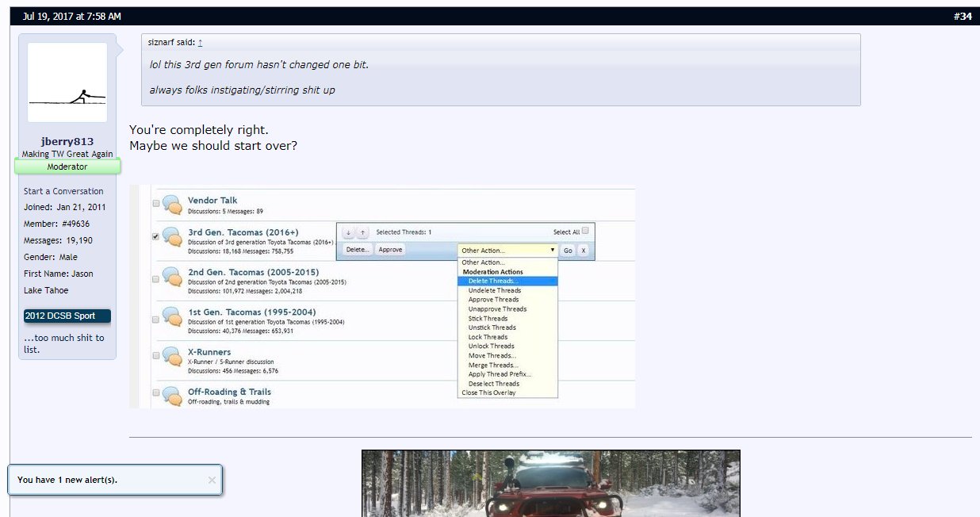Click the 'Member: #49636' text
Viewport: 980px width, 517px height.
(57, 224)
